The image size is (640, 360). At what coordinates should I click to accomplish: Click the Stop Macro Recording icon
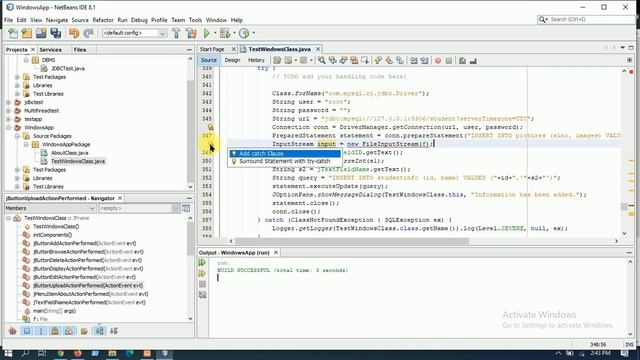tap(449, 60)
